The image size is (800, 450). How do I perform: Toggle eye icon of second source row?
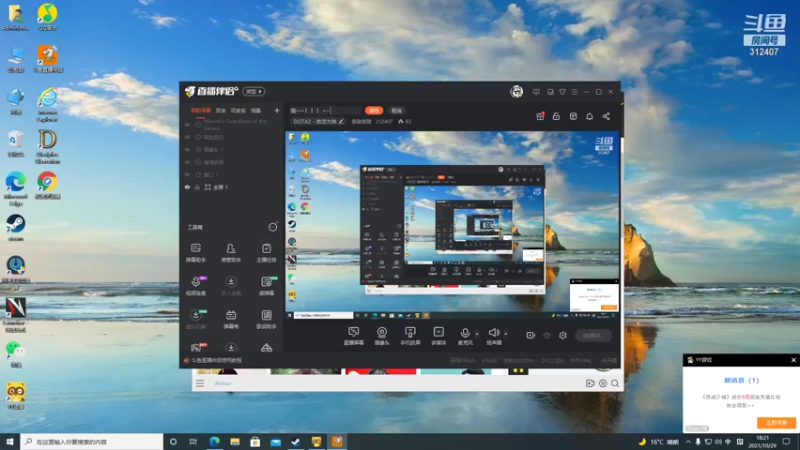coord(187,137)
